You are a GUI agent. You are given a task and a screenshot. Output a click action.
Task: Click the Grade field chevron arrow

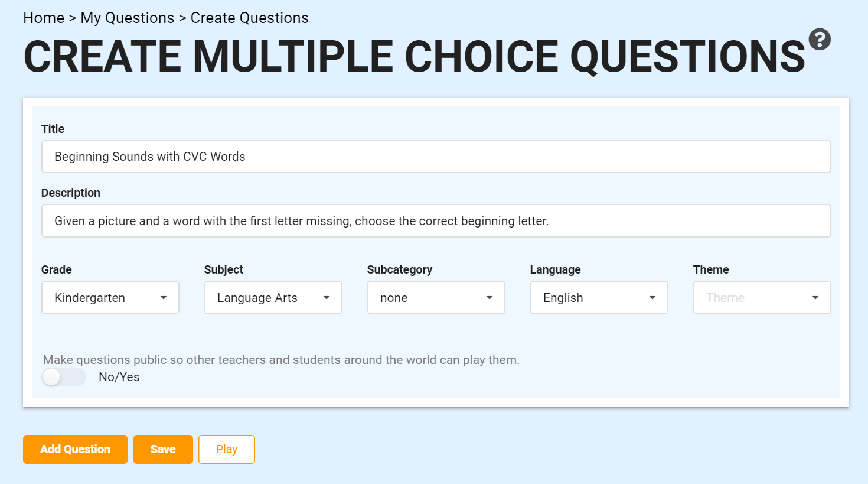coord(164,298)
